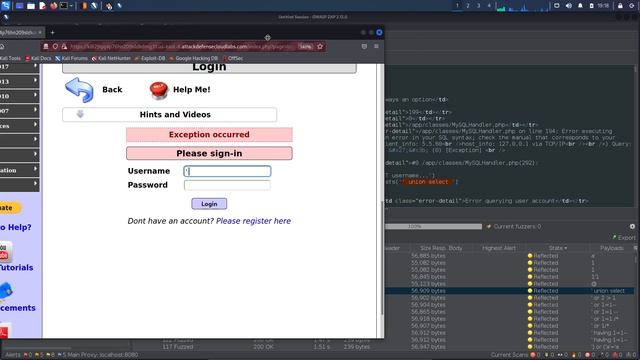Switch to workspace 2

[468, 6]
